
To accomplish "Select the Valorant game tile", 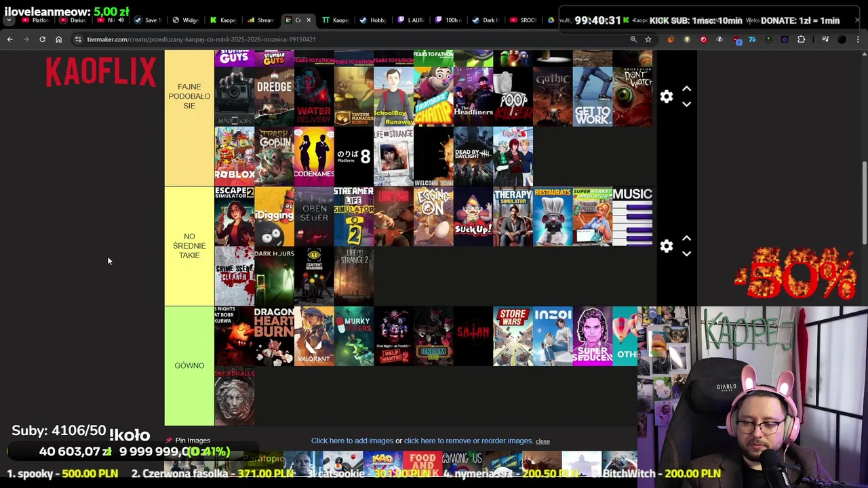I will pos(314,336).
